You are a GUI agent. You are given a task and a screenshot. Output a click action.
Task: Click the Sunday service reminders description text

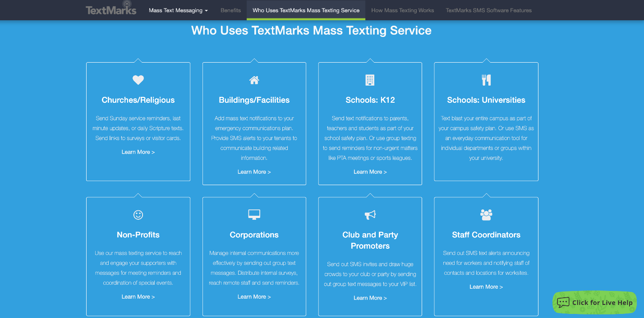click(x=138, y=128)
